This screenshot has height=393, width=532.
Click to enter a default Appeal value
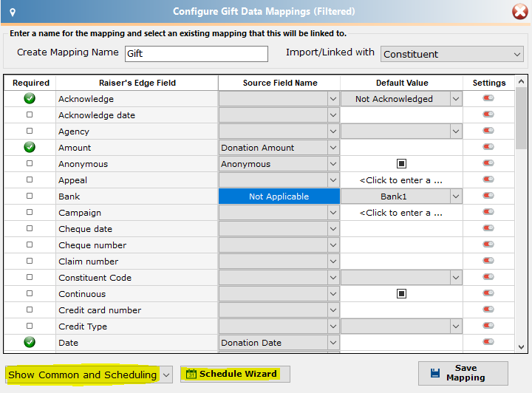[401, 180]
